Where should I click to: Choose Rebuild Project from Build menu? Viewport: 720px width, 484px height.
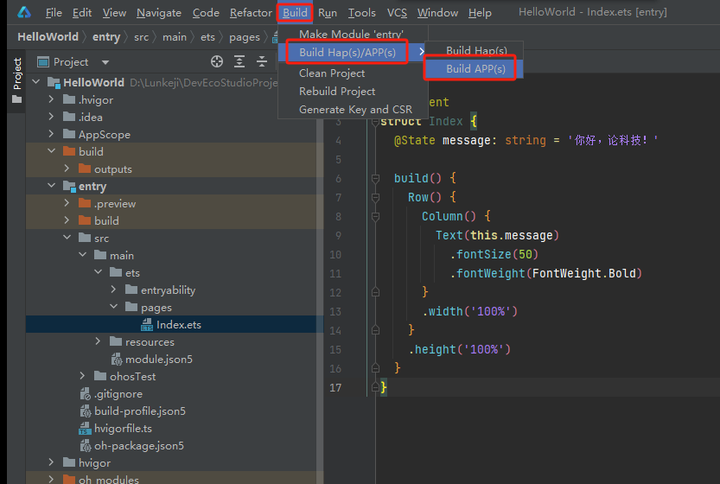coord(353,91)
